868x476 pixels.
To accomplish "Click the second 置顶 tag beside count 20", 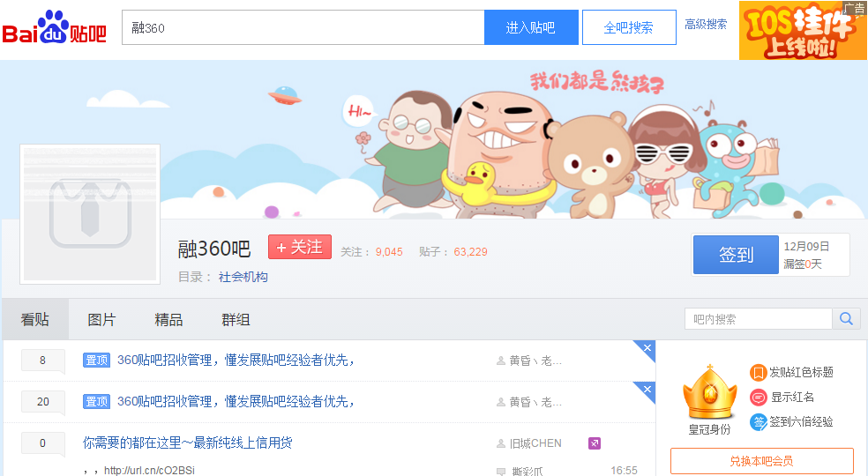I will tap(96, 401).
